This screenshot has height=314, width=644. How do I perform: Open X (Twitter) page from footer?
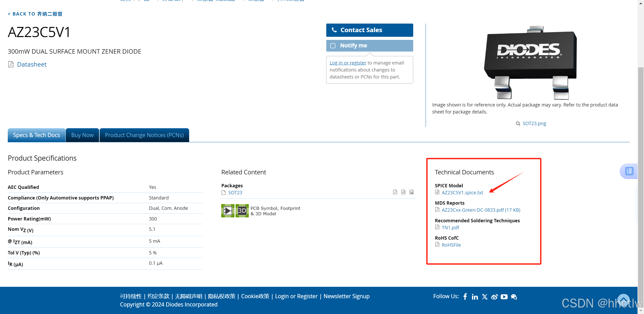[x=485, y=297]
